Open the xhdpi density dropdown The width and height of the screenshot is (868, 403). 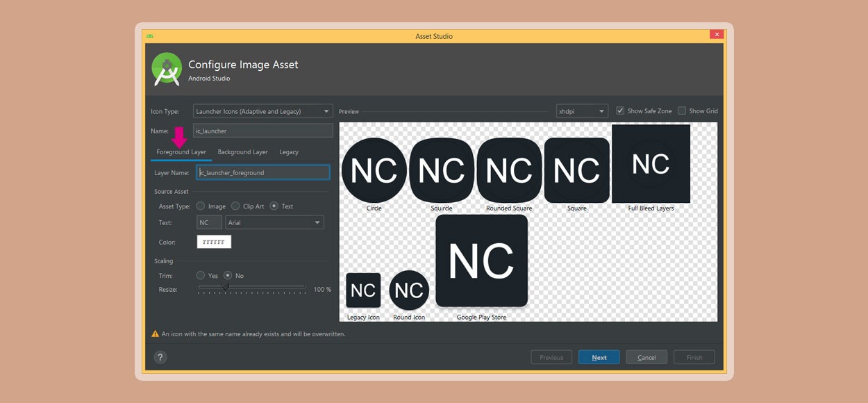click(582, 111)
